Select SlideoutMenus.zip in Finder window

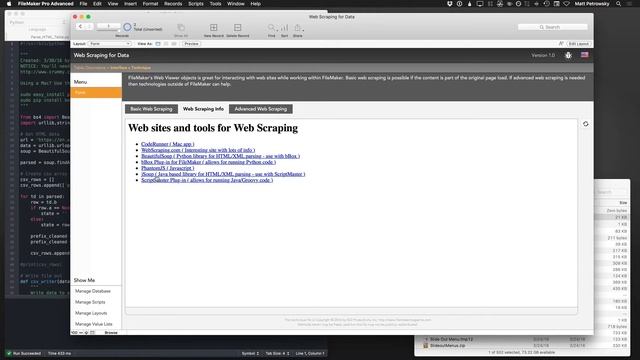tap(447, 346)
